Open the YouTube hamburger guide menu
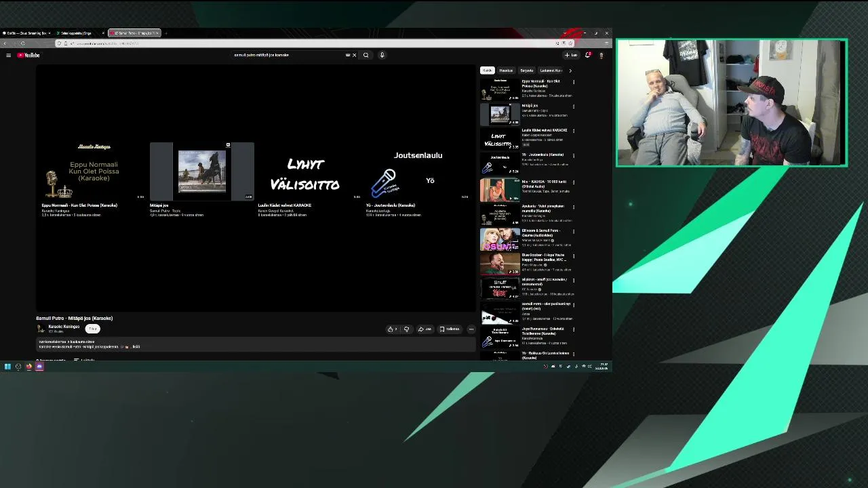The image size is (868, 488). coord(8,55)
